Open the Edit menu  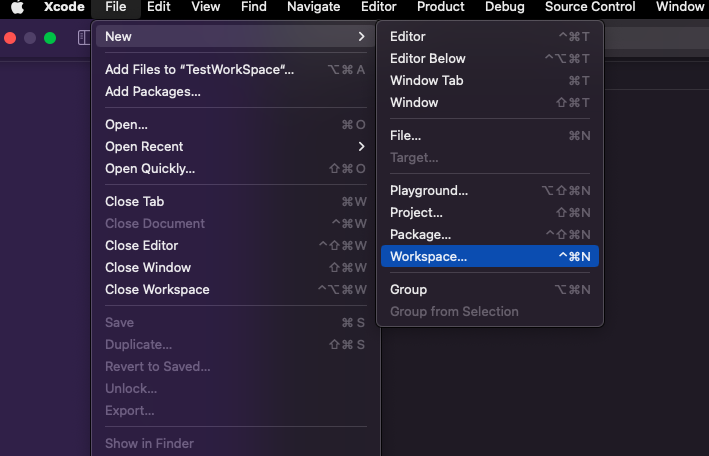point(159,7)
